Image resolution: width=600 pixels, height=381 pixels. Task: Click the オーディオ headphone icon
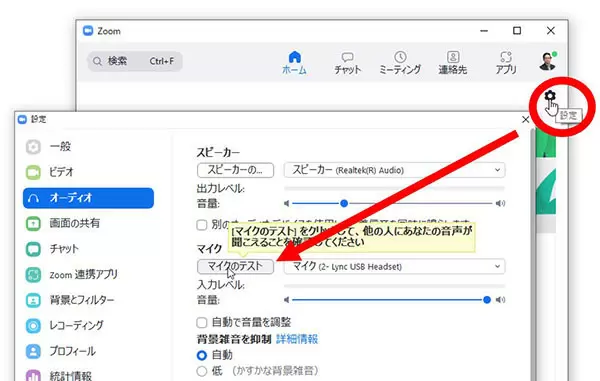33,198
